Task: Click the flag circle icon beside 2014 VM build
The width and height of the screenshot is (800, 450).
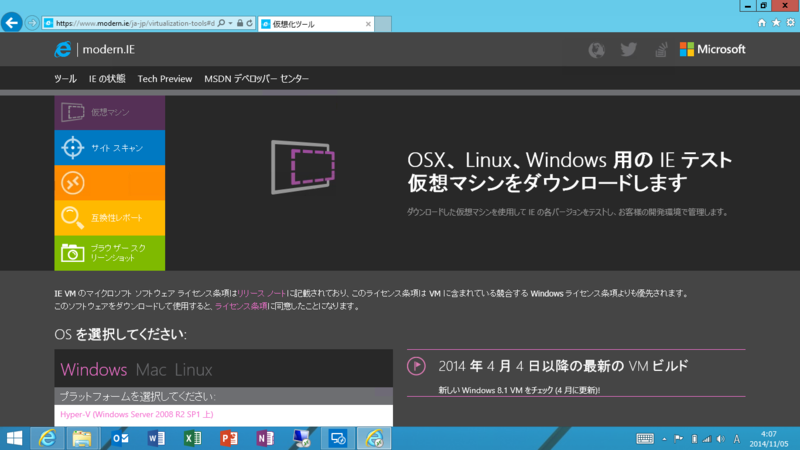Action: click(416, 366)
